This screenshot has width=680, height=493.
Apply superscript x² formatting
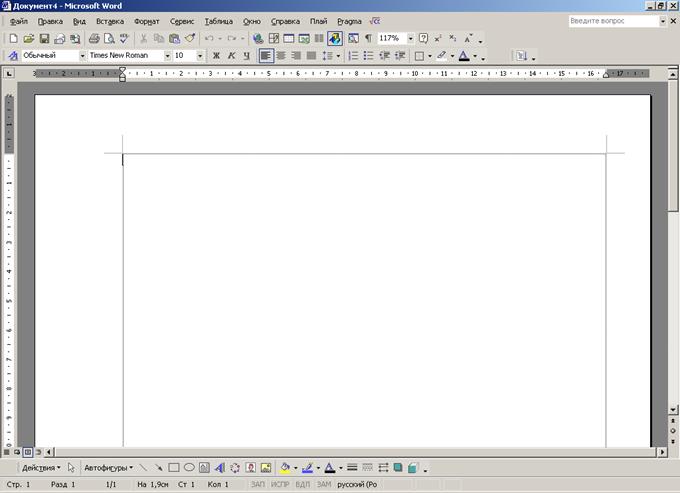pos(438,39)
